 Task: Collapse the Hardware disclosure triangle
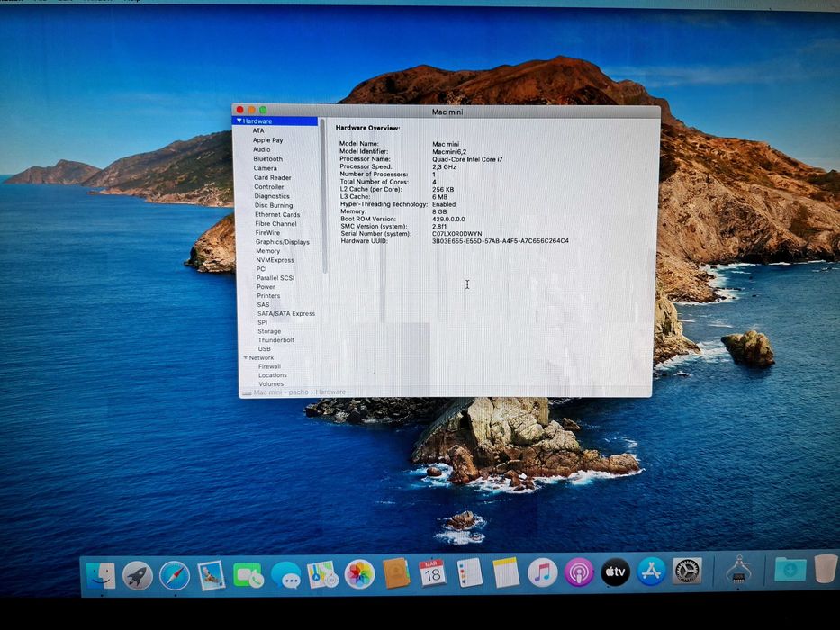(239, 121)
